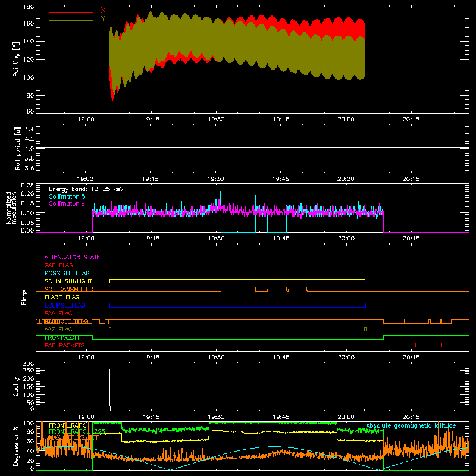Click the Degrees or % axis title
The height and width of the screenshot is (476, 476).
click(16, 446)
